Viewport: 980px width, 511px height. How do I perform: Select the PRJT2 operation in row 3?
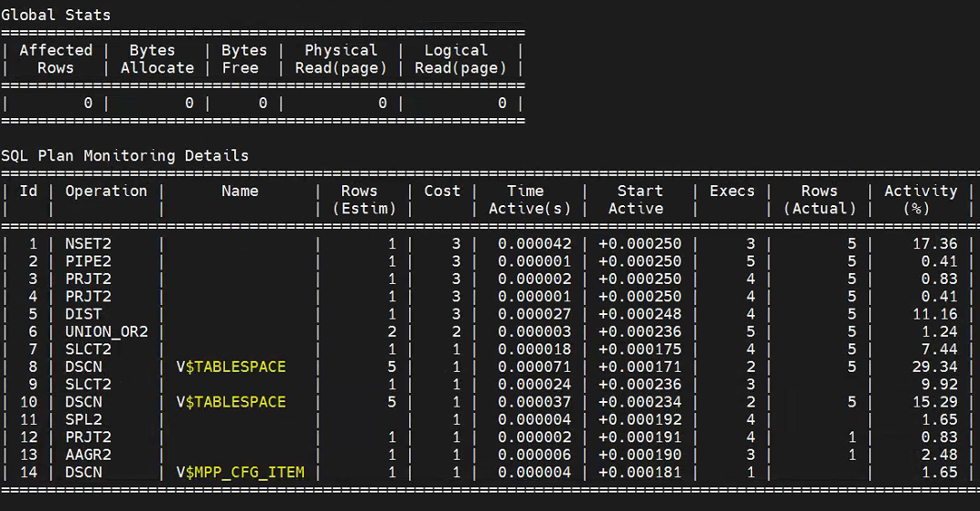tap(88, 279)
